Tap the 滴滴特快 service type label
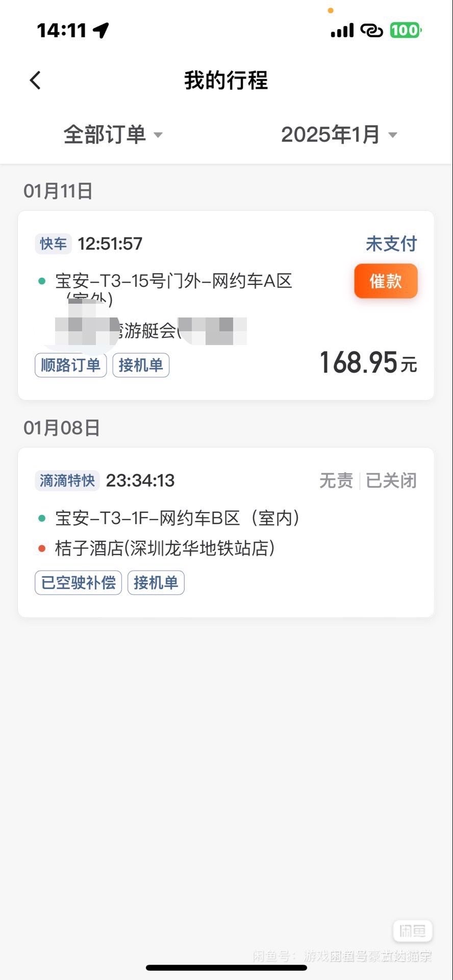 (67, 481)
